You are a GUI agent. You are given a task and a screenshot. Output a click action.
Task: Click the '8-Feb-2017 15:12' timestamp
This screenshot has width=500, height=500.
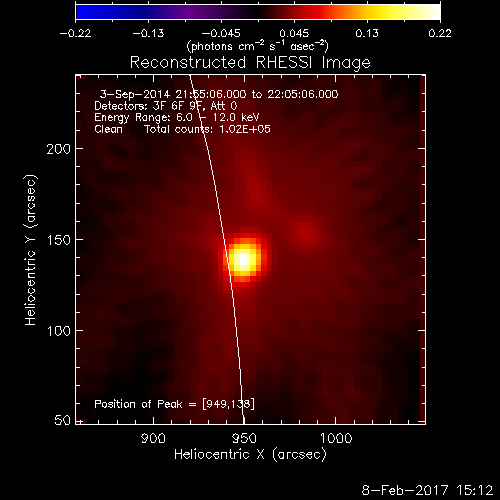coord(427,490)
